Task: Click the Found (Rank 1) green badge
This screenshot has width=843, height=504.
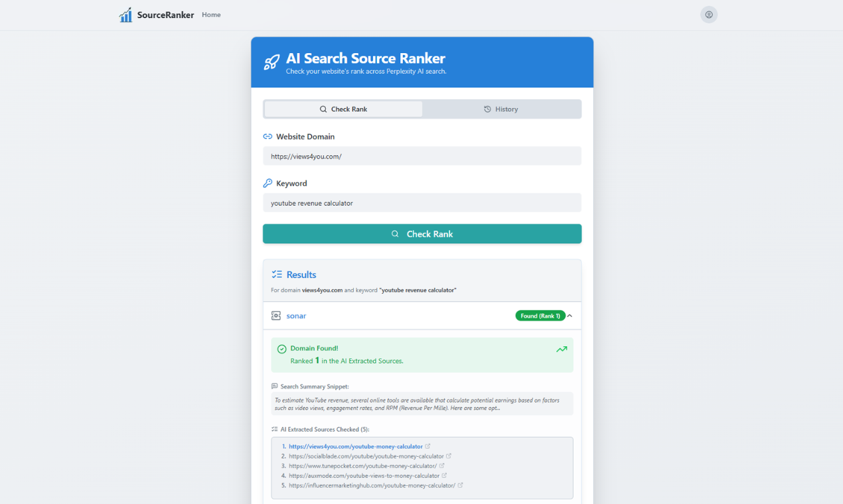Action: click(x=540, y=316)
